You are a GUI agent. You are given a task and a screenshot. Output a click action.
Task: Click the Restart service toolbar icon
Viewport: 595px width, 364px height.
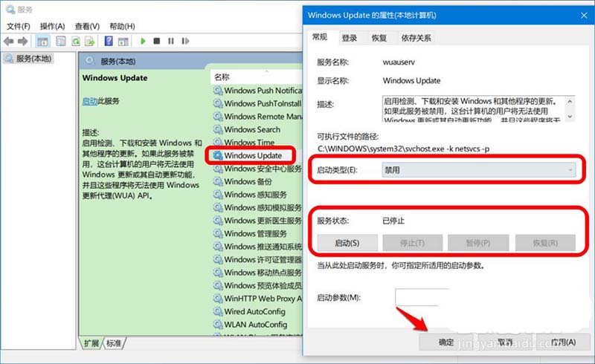185,41
